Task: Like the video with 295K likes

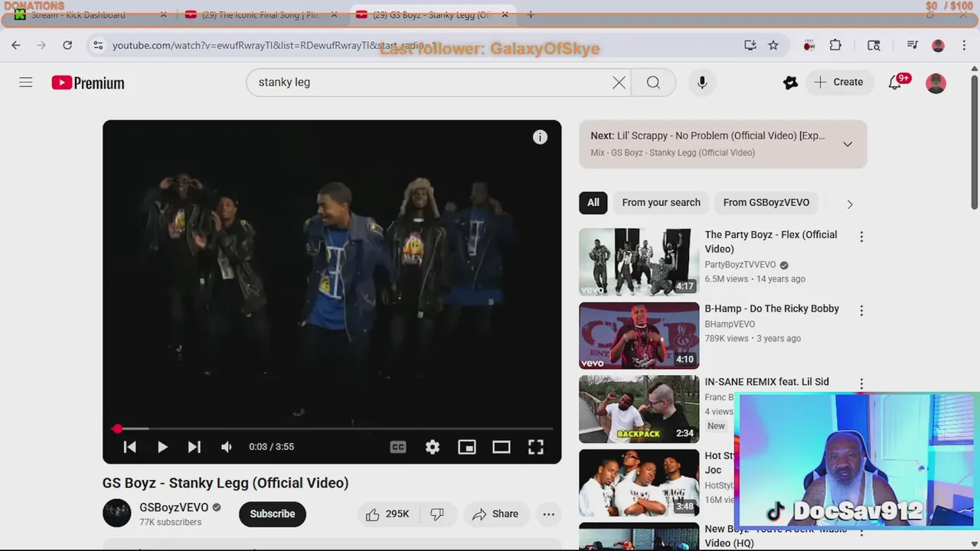Action: [x=387, y=514]
